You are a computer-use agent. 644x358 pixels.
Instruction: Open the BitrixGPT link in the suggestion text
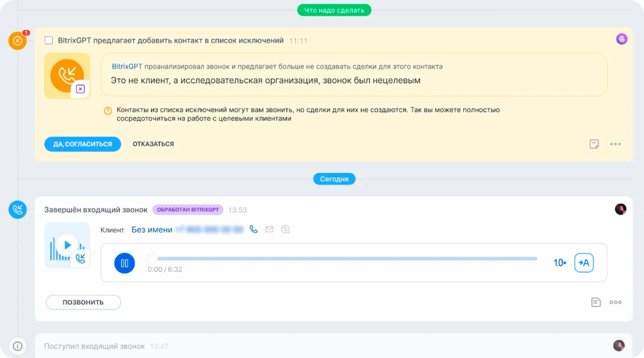(127, 67)
